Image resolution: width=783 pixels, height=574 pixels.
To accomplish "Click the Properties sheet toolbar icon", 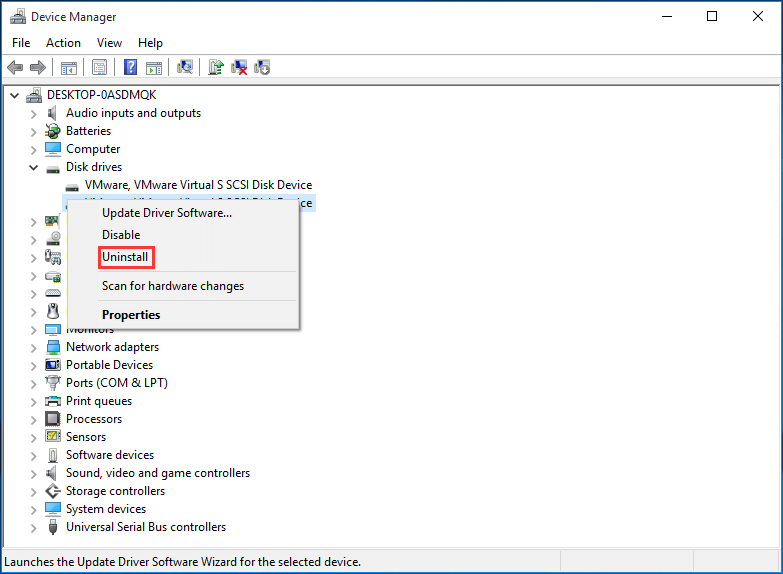I will 99,67.
